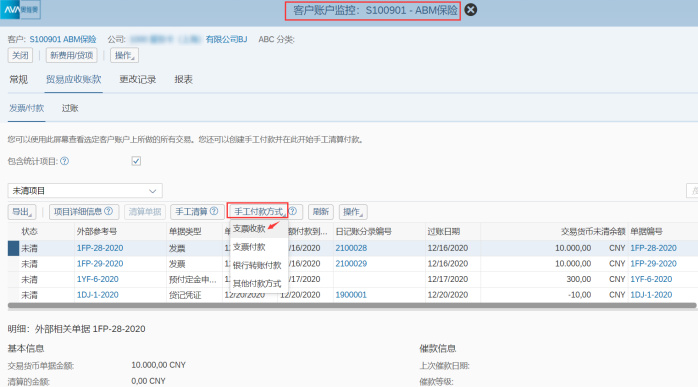Open the header 操作 dropdown button
Image resolution: width=698 pixels, height=387 pixels.
pyautogui.click(x=125, y=55)
